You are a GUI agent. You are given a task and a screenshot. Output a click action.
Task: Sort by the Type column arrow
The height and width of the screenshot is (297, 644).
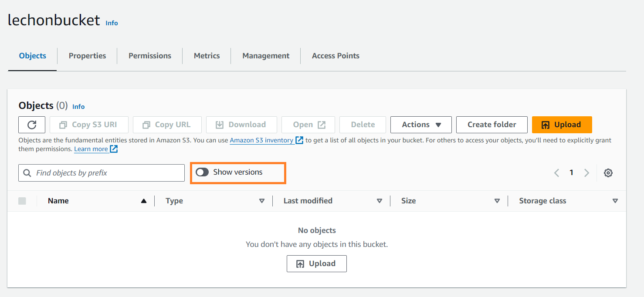[x=262, y=201]
